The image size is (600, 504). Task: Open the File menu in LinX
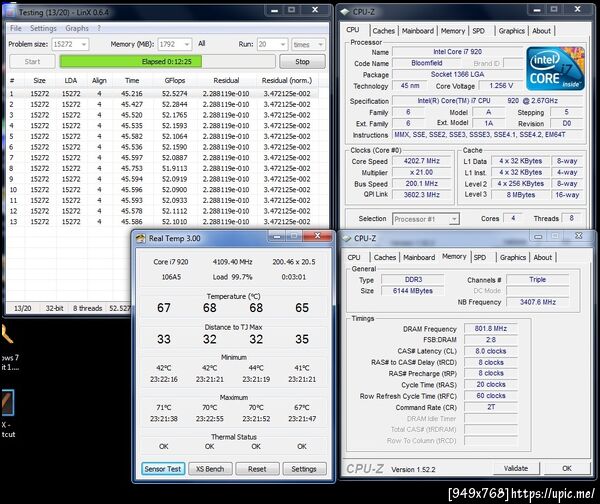pos(16,28)
